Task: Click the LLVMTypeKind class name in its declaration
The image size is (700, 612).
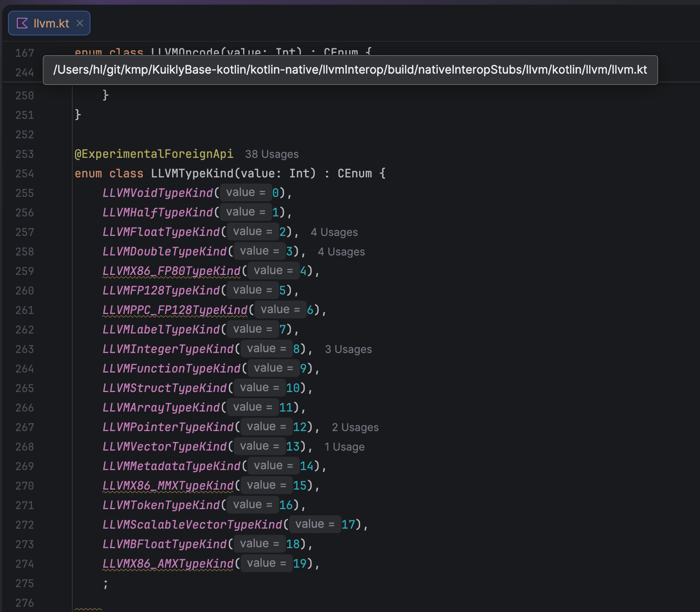Action: pyautogui.click(x=192, y=173)
